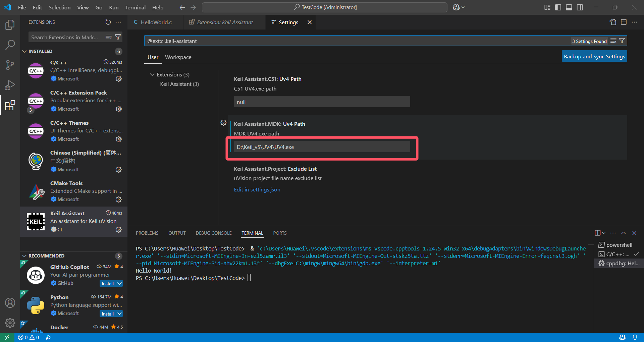Open terminal split dropdown arrow
The height and width of the screenshot is (342, 644).
click(604, 233)
